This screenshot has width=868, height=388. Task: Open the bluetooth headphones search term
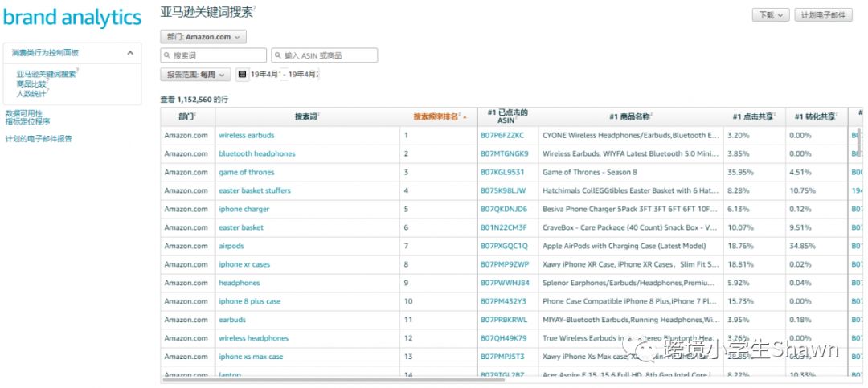257,154
